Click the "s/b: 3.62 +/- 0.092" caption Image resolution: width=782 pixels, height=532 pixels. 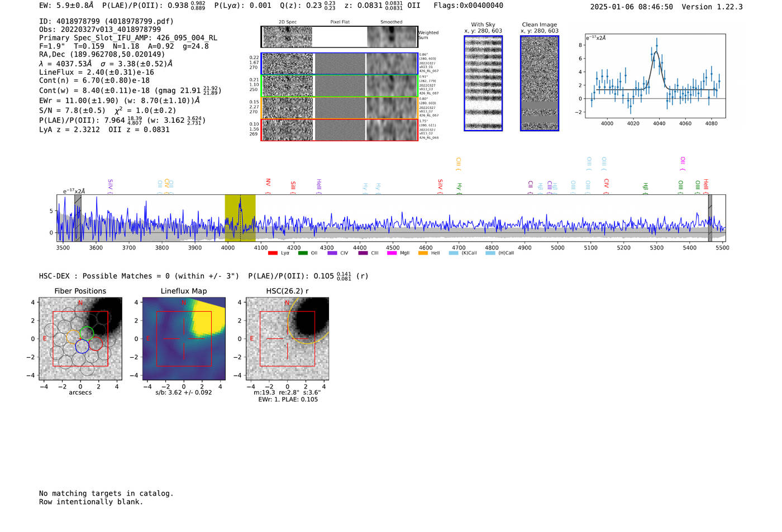184,392
